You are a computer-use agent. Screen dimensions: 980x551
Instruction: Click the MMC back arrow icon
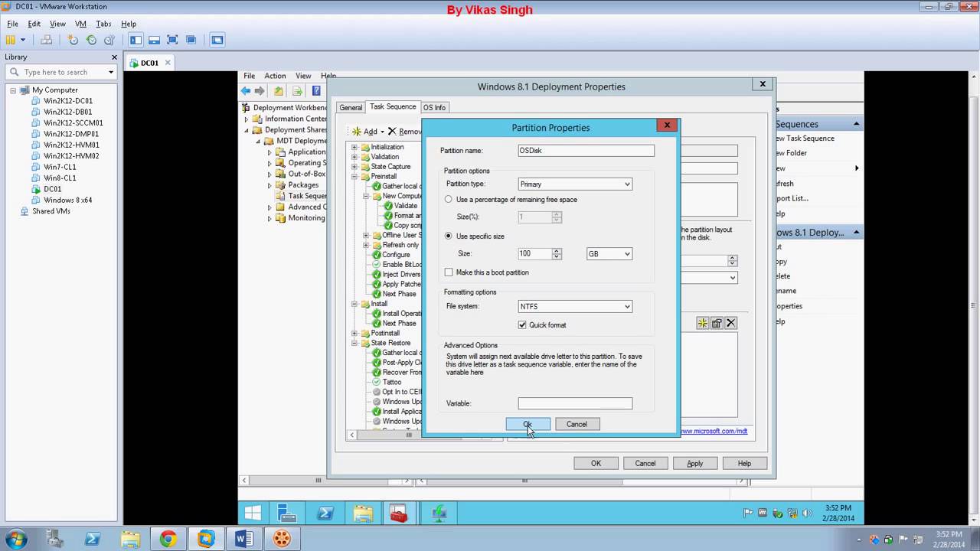point(246,91)
